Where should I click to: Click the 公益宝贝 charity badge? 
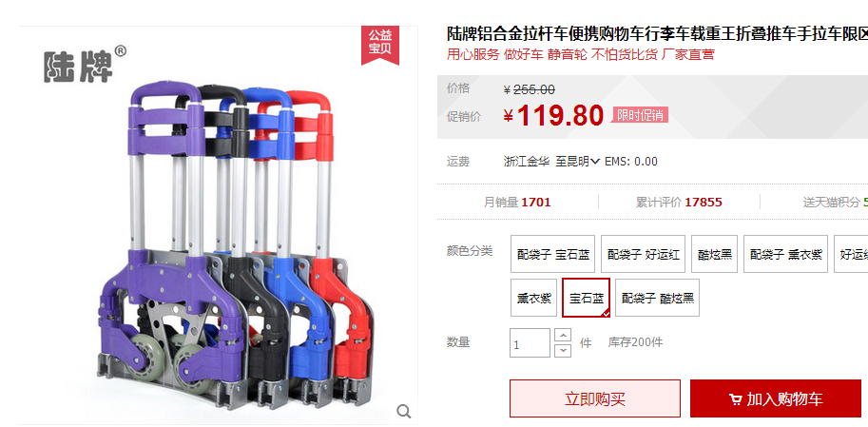pos(380,45)
